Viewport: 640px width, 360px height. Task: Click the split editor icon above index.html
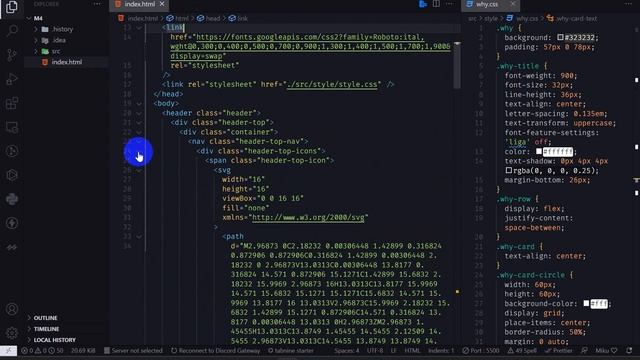click(x=436, y=4)
